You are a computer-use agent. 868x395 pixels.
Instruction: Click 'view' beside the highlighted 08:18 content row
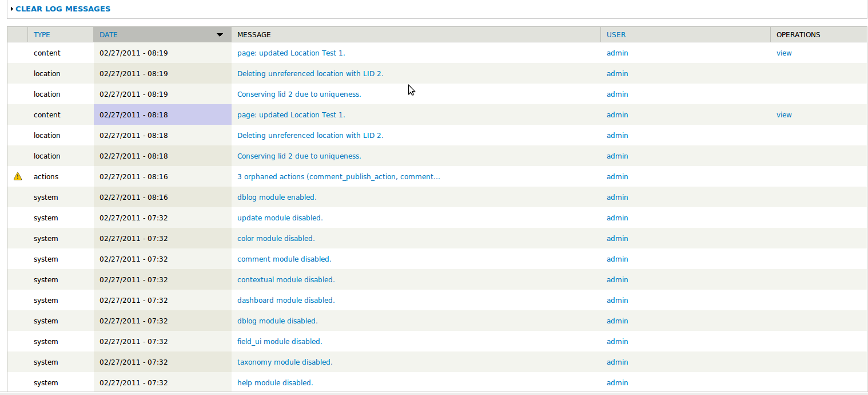pyautogui.click(x=783, y=114)
